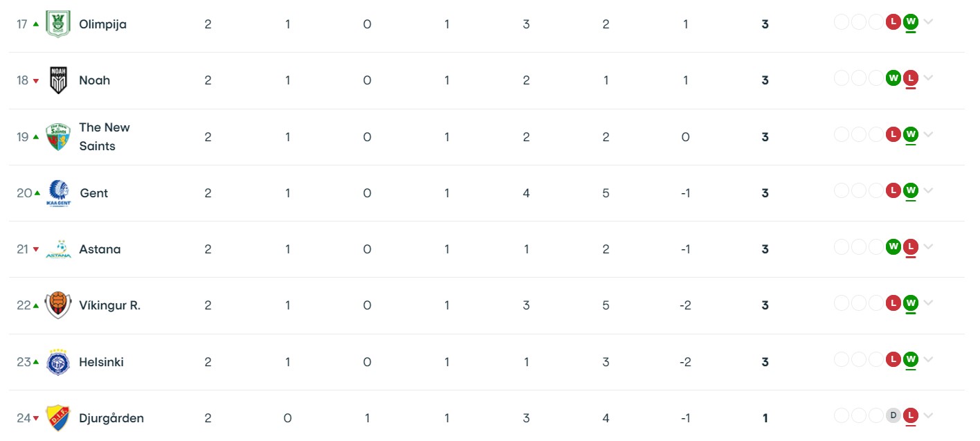
Task: Open the Víkingur R. team link
Action: (x=110, y=305)
